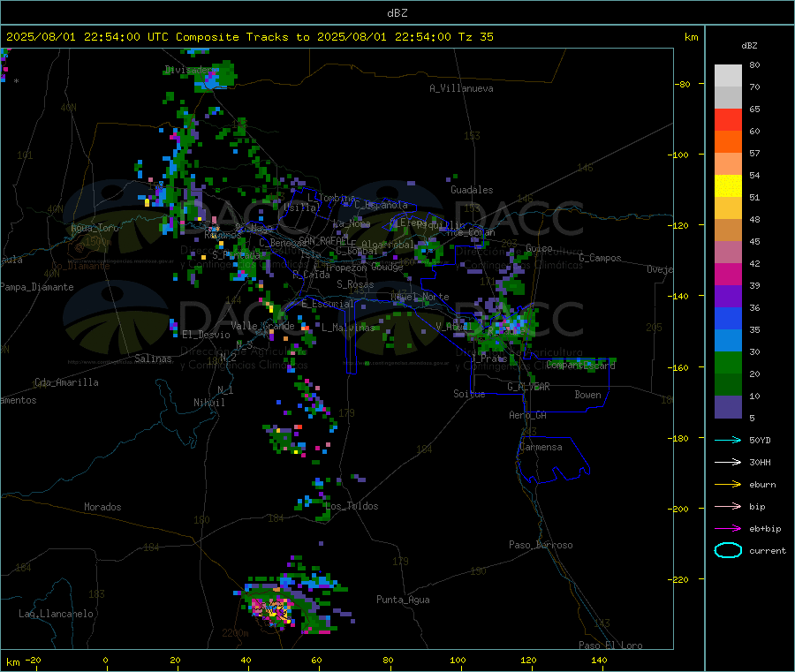
Task: Click the cyan 'current' ellipse legend symbol
Action: [728, 550]
